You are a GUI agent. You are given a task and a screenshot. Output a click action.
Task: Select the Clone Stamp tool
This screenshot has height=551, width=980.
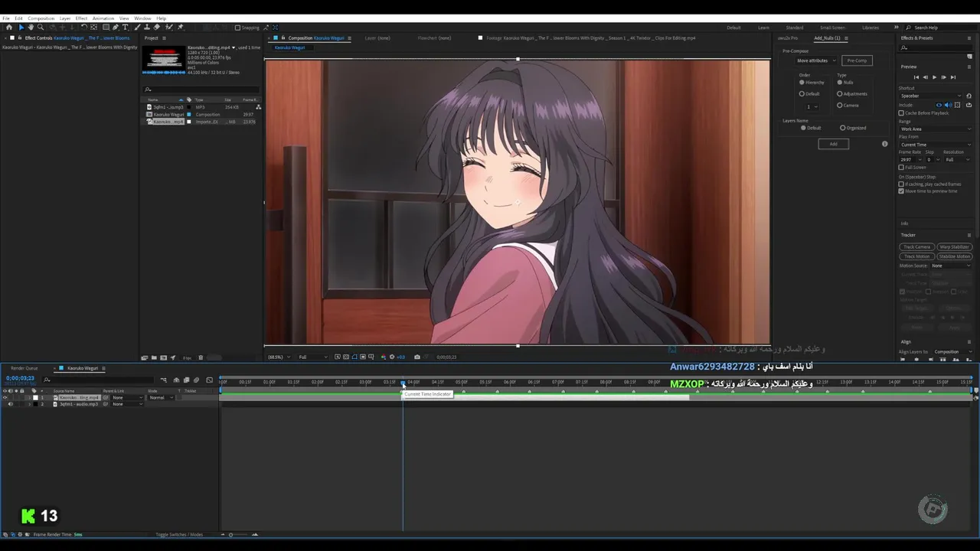[x=147, y=27]
